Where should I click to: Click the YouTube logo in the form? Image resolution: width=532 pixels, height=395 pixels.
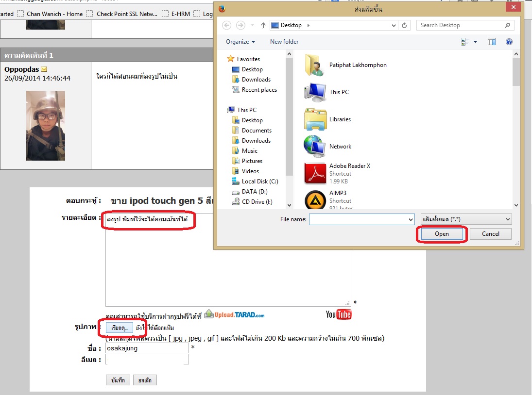point(339,314)
